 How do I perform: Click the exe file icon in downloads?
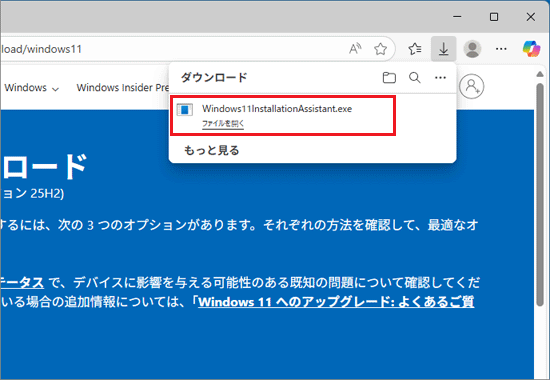(185, 110)
